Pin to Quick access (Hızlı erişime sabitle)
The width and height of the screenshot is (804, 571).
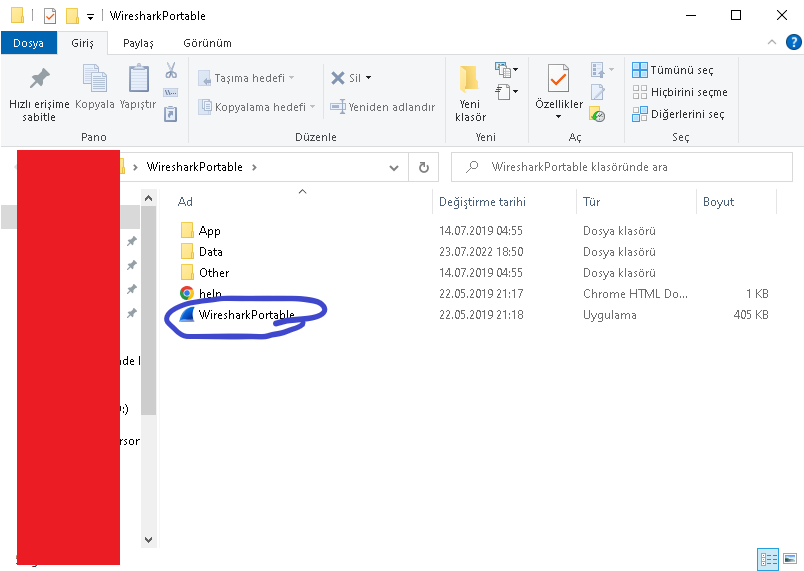(x=39, y=95)
